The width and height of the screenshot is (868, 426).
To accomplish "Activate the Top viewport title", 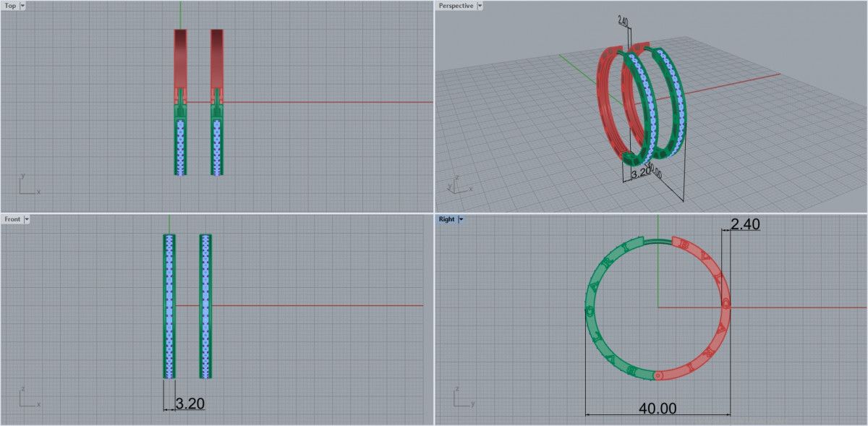I will coord(10,6).
